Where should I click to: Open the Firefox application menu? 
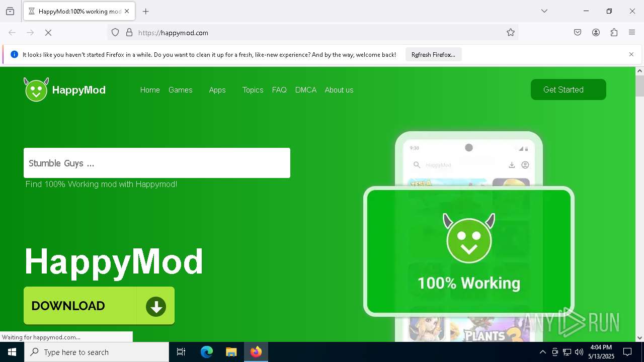pyautogui.click(x=632, y=33)
